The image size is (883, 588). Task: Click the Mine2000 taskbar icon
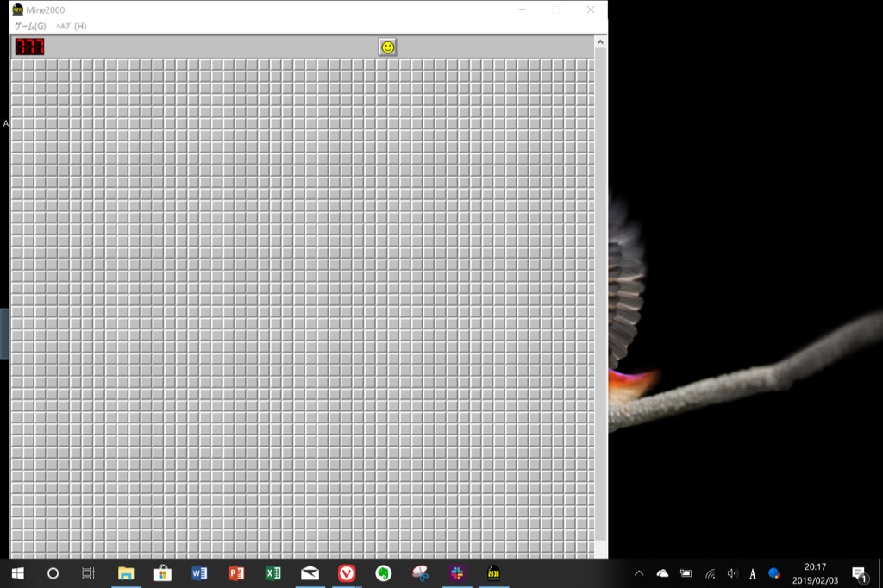[494, 573]
